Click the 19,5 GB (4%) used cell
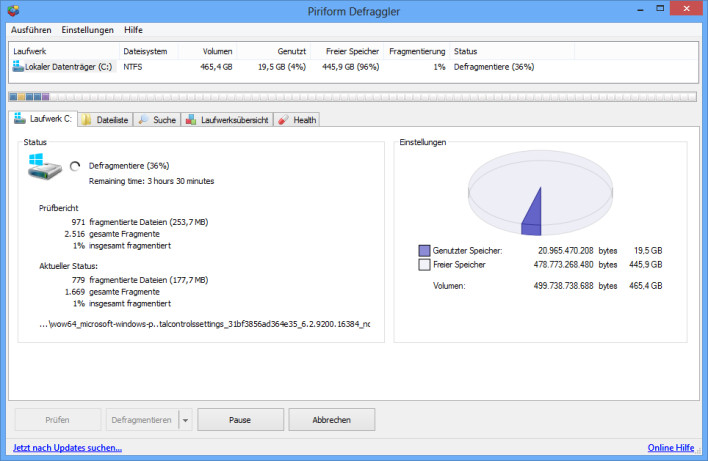Screen dimensions: 708x461 282,67
